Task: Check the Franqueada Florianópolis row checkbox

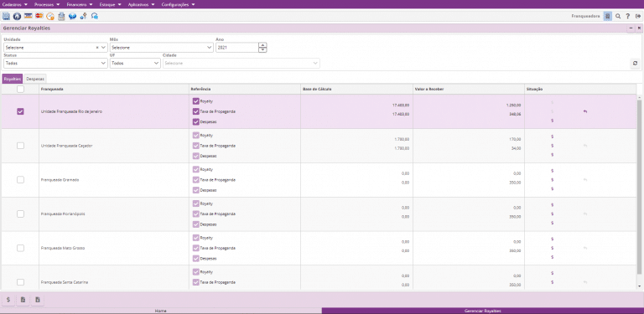Action: [20, 214]
